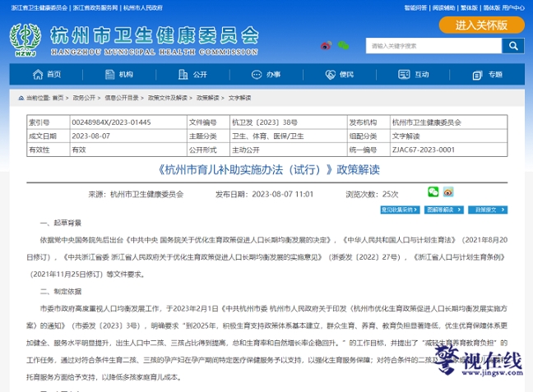The image size is (533, 392).
Task: Click breadcrumb 政务公开 link
Action: 84,98
